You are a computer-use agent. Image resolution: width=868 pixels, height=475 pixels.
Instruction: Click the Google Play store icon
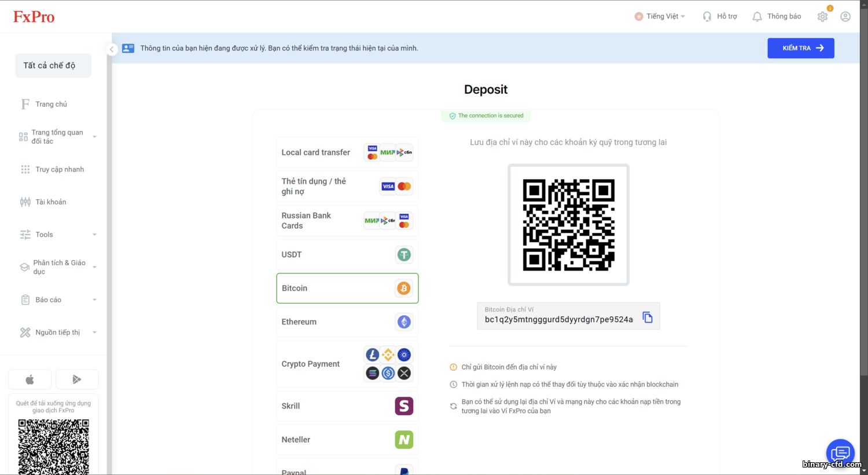[76, 379]
